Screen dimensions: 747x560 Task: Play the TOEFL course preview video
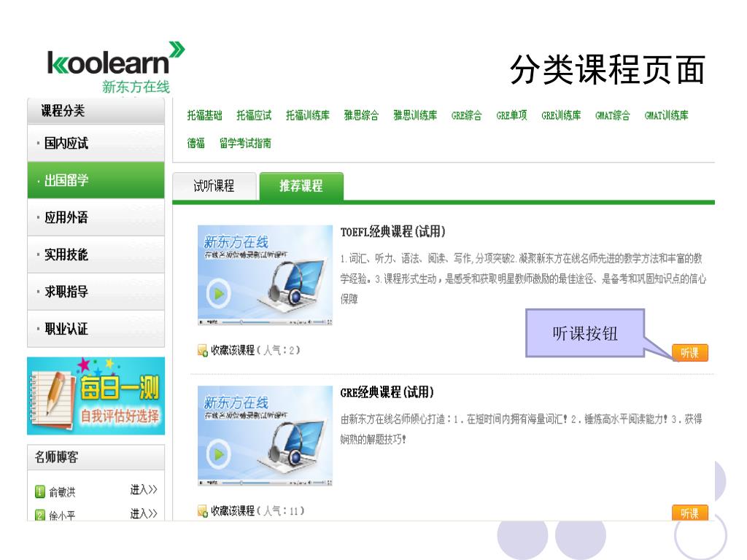click(x=219, y=293)
